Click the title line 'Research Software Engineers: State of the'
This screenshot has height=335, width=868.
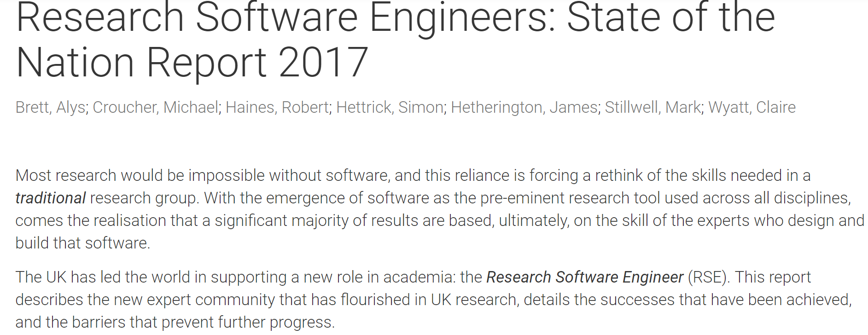coord(396,17)
